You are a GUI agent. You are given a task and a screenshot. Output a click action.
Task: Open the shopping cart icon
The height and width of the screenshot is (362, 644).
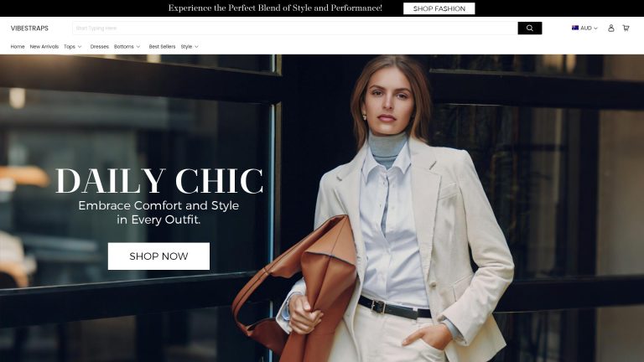click(626, 28)
